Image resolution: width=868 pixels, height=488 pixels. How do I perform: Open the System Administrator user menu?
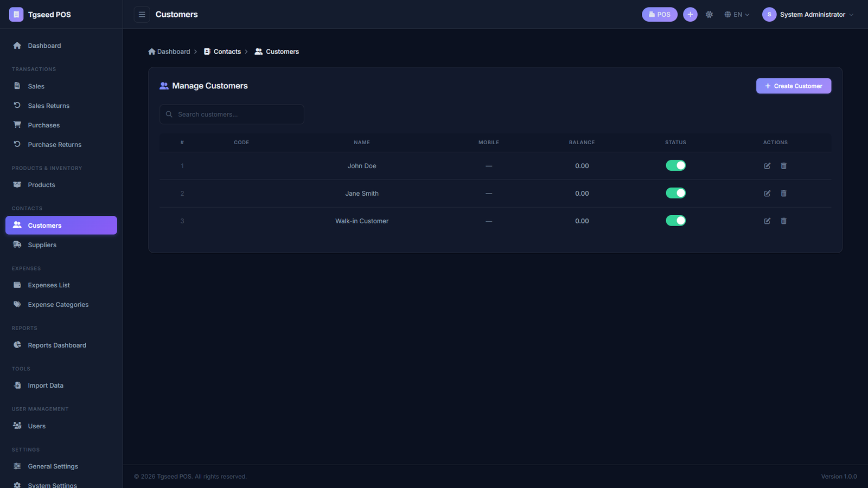tap(808, 15)
